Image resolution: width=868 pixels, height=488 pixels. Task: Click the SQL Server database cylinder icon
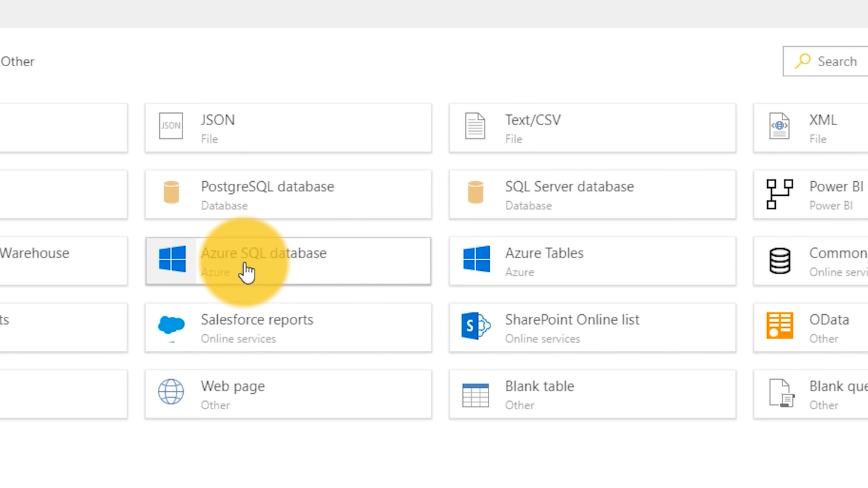pyautogui.click(x=475, y=193)
